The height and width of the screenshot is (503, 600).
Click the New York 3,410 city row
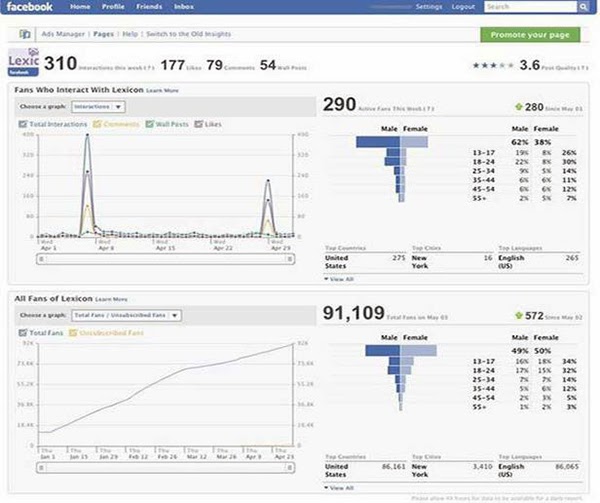coord(452,470)
